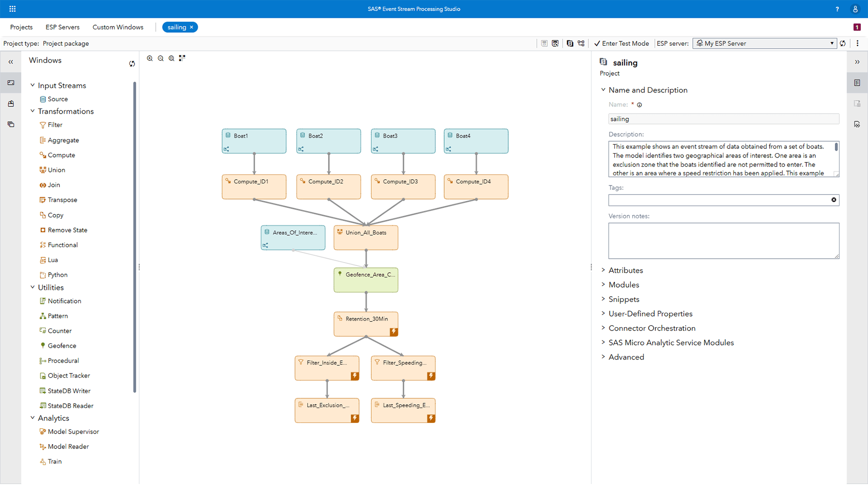Image resolution: width=868 pixels, height=488 pixels.
Task: Refresh the Windows palette list
Action: [132, 64]
